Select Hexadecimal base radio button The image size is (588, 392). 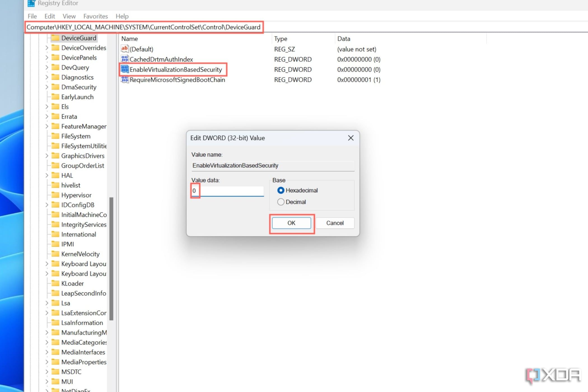(x=281, y=190)
